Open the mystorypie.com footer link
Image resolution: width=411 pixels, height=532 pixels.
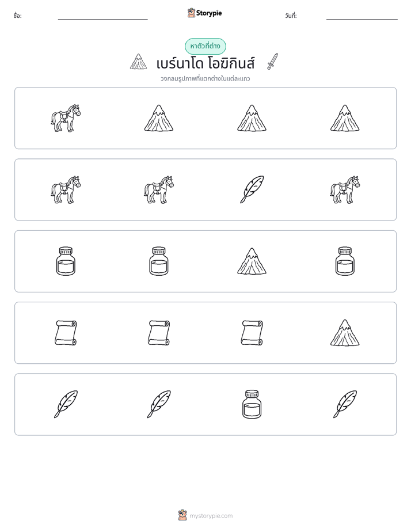tap(211, 516)
